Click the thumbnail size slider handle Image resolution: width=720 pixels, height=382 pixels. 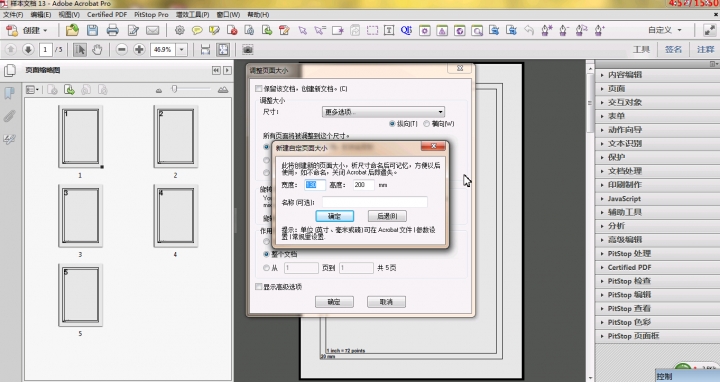[x=174, y=89]
